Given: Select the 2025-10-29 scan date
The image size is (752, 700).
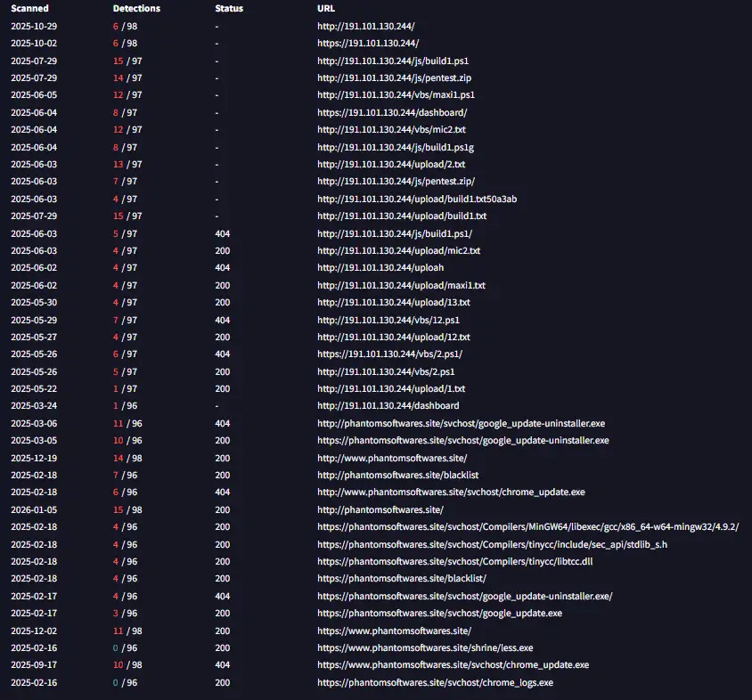Looking at the screenshot, I should pos(33,27).
